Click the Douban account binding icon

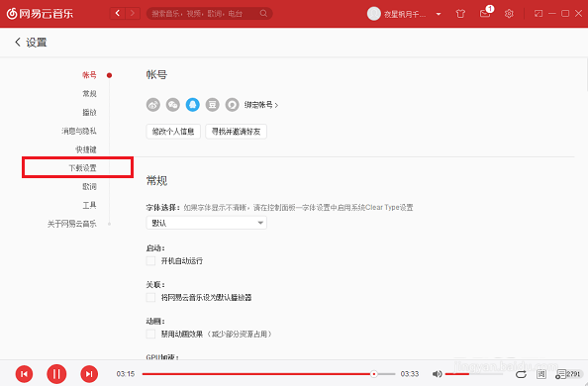pyautogui.click(x=212, y=105)
